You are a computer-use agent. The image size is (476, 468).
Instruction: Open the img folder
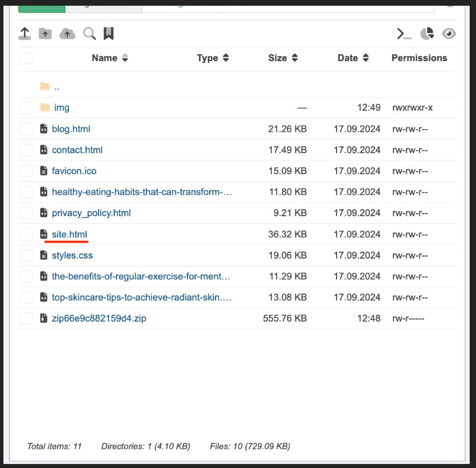pos(61,108)
